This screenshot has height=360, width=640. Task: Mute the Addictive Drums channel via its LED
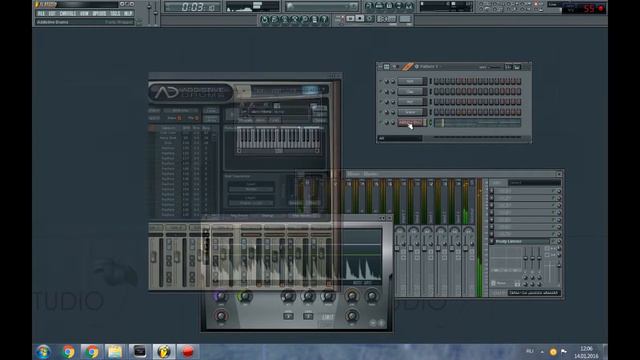point(380,122)
